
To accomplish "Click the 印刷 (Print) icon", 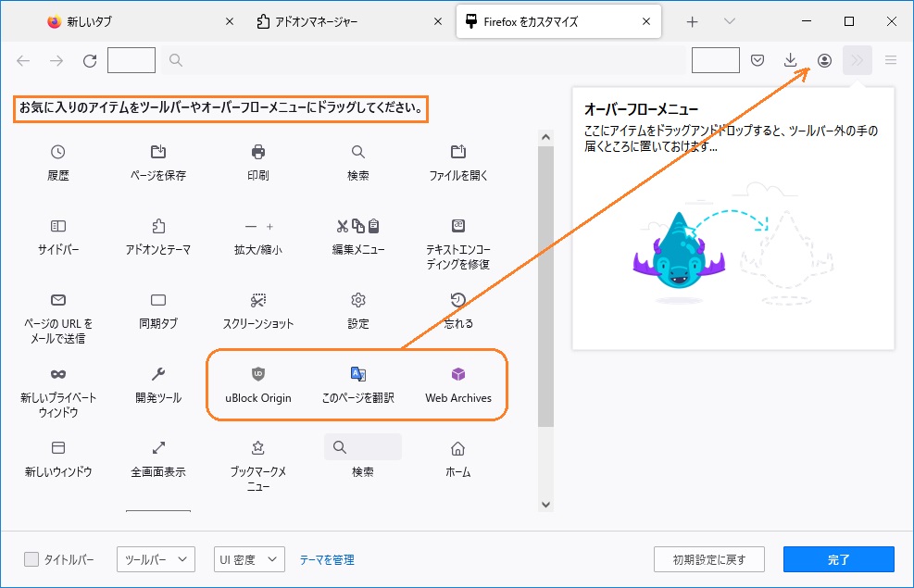I will coord(258,152).
